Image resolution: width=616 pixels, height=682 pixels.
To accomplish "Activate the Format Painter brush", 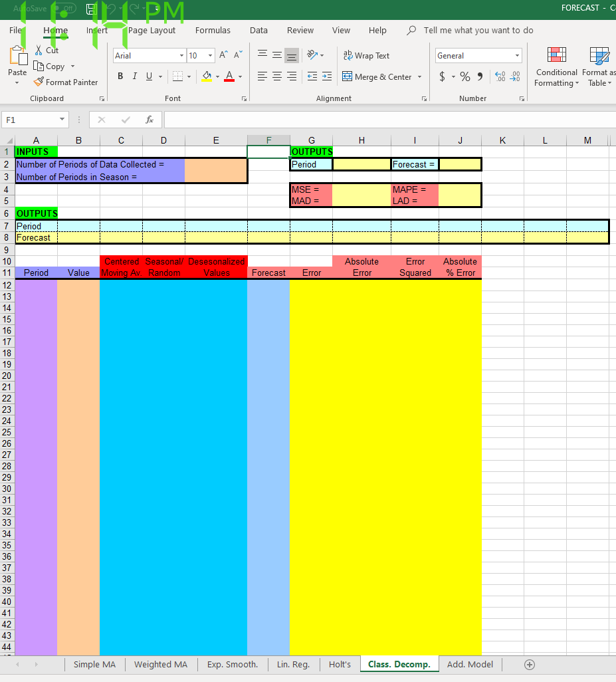I will pyautogui.click(x=39, y=82).
